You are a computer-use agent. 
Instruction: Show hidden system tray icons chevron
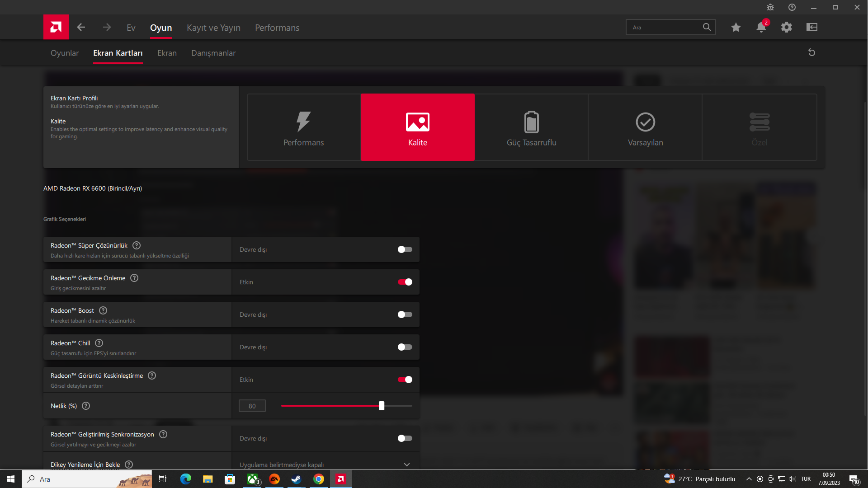click(x=749, y=479)
